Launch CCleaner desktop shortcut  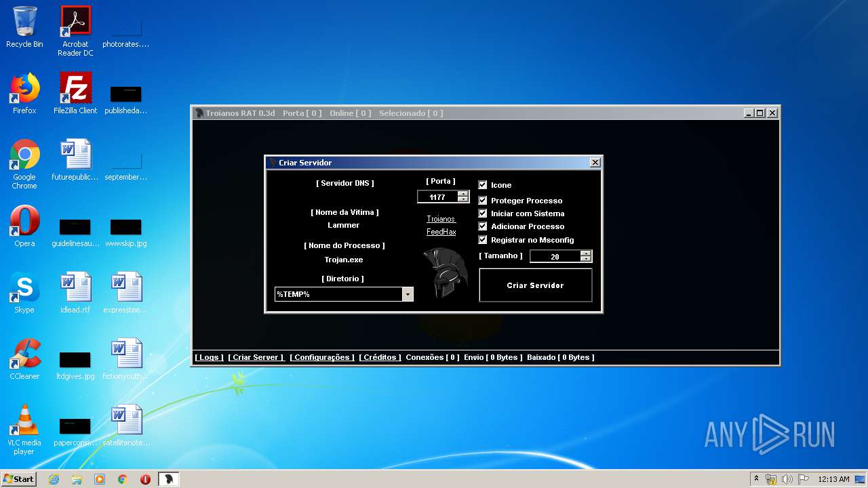pyautogui.click(x=24, y=359)
